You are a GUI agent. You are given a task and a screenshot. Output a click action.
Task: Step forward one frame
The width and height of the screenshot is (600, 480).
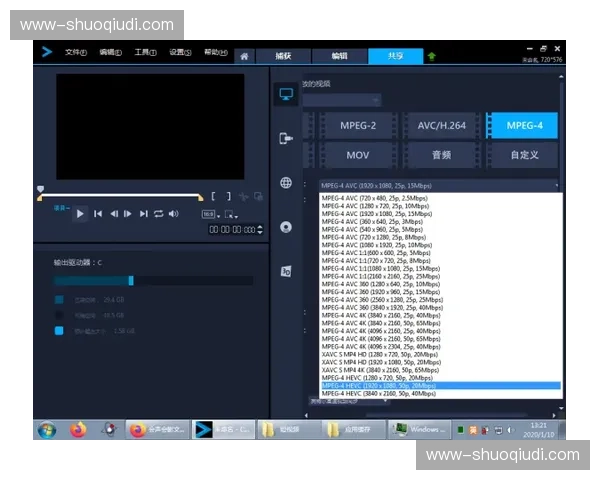point(127,214)
